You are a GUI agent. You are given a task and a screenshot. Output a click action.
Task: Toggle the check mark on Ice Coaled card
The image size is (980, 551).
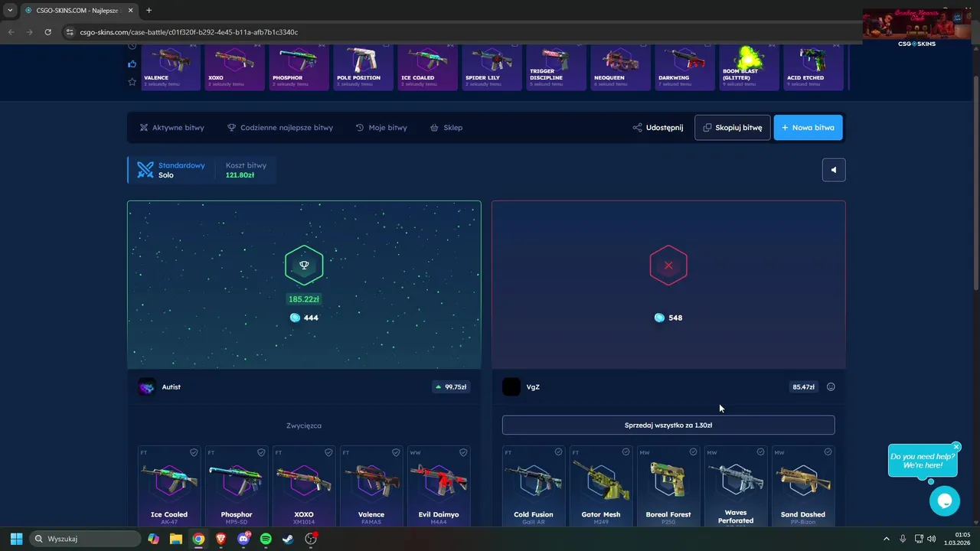(194, 452)
